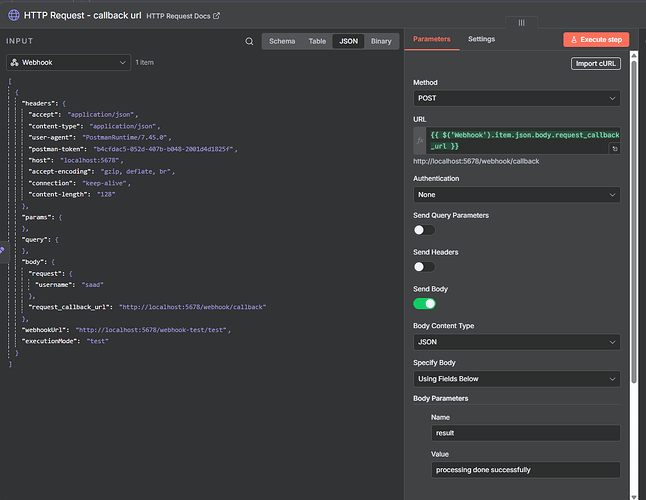This screenshot has width=646, height=500.
Task: Click the drag handle above the Parameters panel
Action: coord(521,22)
